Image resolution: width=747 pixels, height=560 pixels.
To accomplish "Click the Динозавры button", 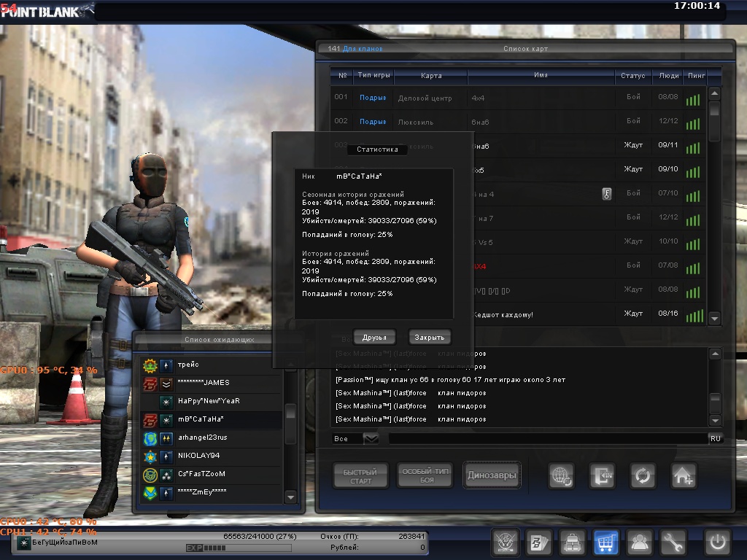I will (x=492, y=475).
